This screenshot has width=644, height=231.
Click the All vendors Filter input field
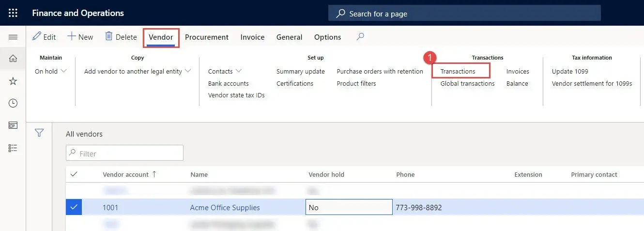click(x=124, y=153)
